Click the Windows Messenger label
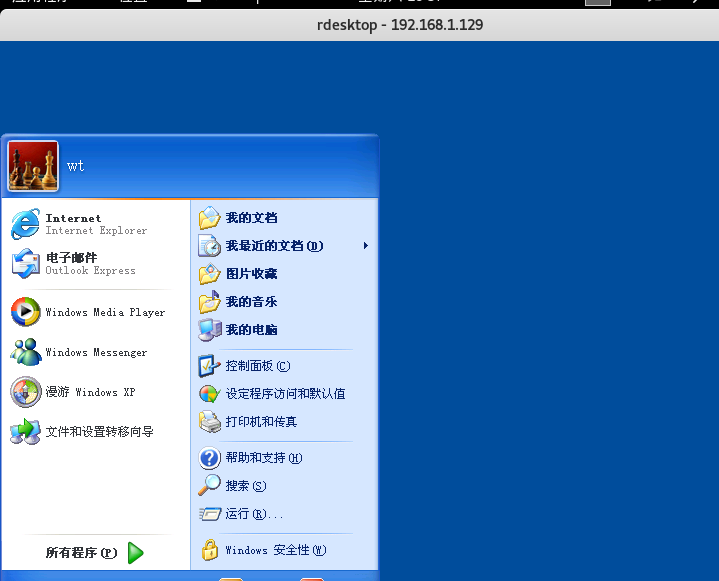 coord(96,352)
